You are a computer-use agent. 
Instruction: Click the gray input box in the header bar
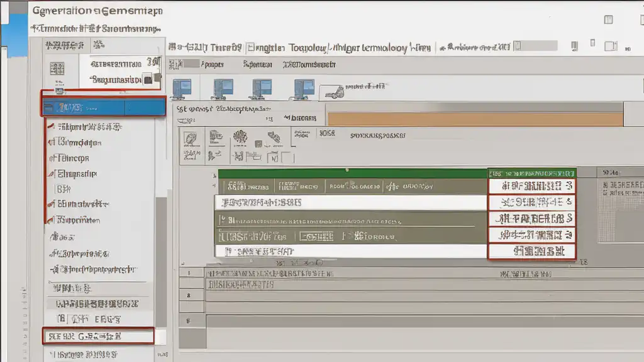pyautogui.click(x=535, y=46)
